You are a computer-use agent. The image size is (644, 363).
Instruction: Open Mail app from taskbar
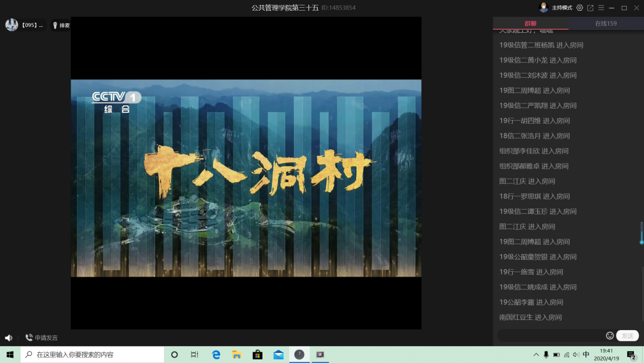point(278,355)
